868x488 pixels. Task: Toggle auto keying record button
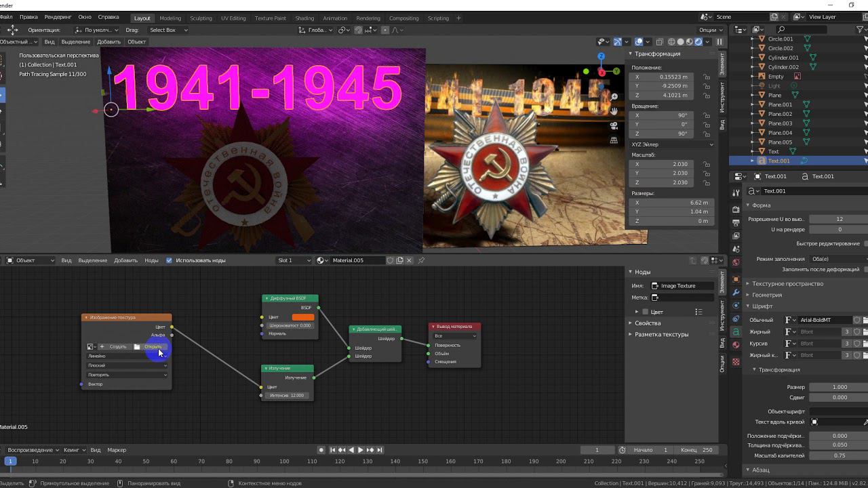[x=321, y=450]
